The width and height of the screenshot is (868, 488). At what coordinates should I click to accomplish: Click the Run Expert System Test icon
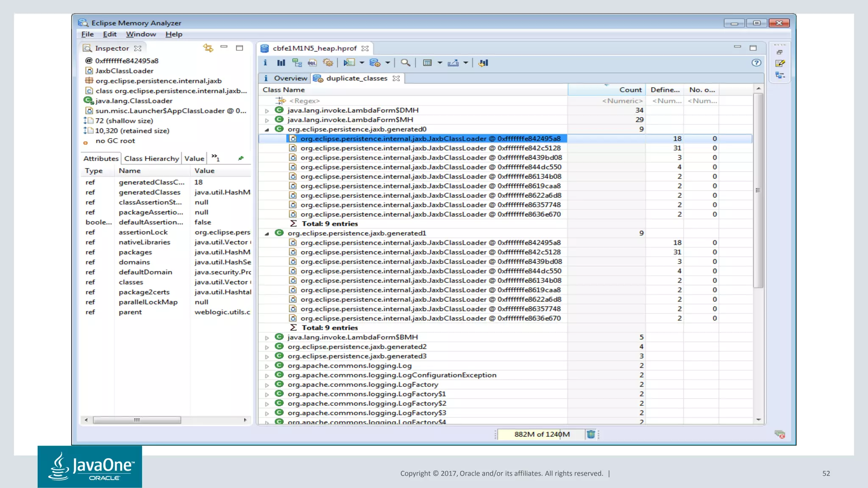349,63
